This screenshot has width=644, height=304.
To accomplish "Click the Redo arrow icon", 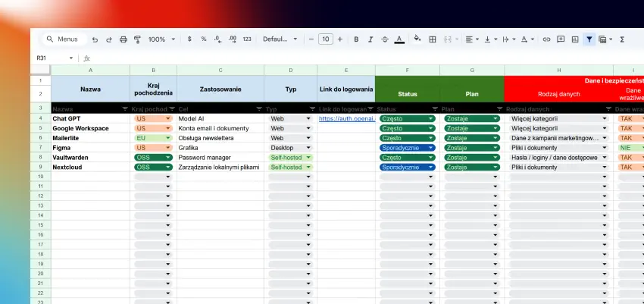I will [109, 39].
